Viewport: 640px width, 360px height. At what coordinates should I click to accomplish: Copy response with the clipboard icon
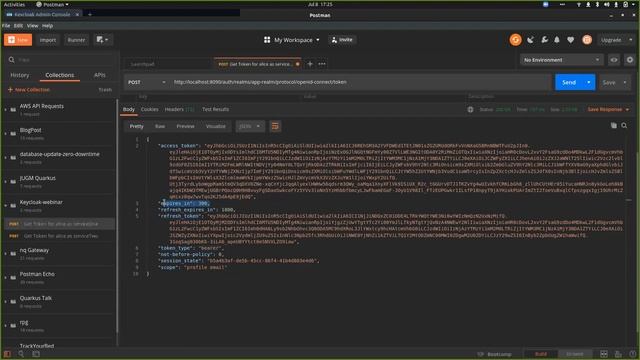tap(613, 126)
